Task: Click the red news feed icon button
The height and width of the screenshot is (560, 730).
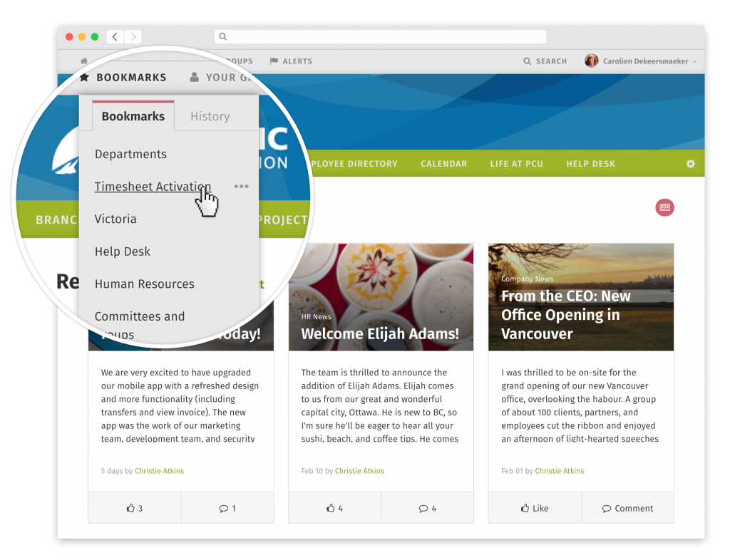Action: coord(665,207)
